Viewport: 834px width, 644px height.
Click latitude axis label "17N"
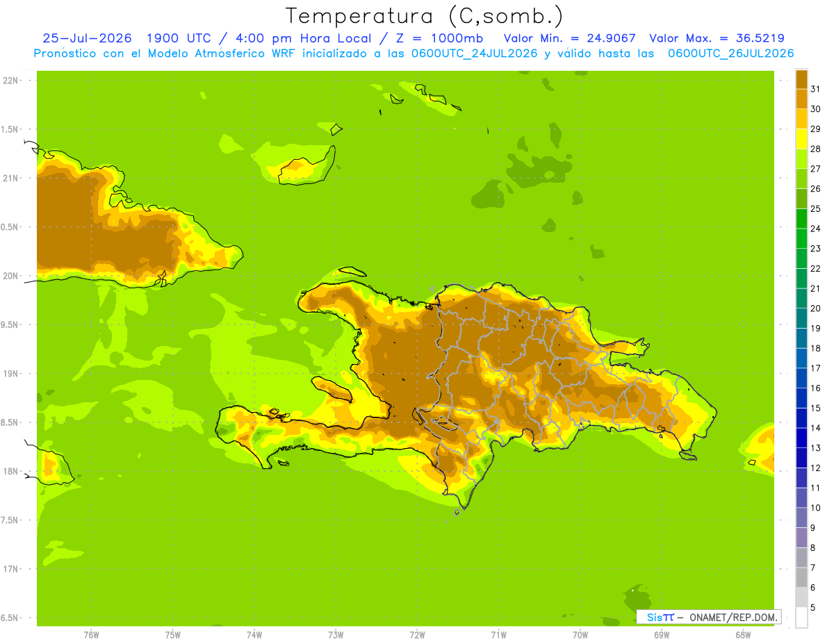point(10,569)
